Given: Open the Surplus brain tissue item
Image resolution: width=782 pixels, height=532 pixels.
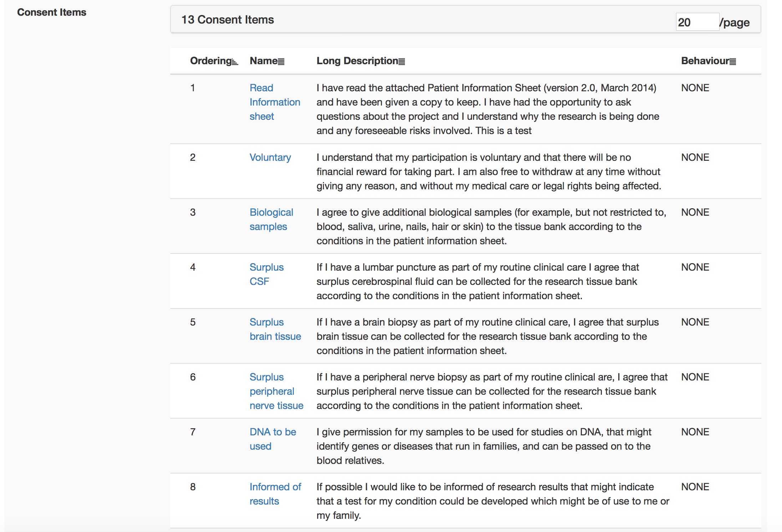Looking at the screenshot, I should pos(275,329).
